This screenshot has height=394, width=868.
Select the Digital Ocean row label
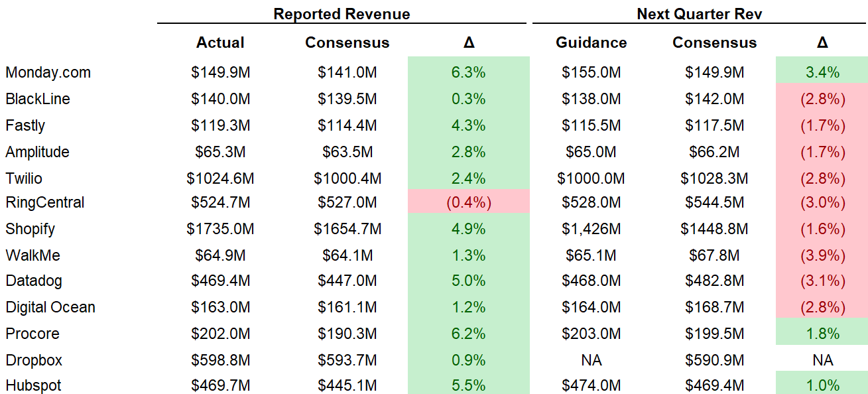click(x=50, y=307)
